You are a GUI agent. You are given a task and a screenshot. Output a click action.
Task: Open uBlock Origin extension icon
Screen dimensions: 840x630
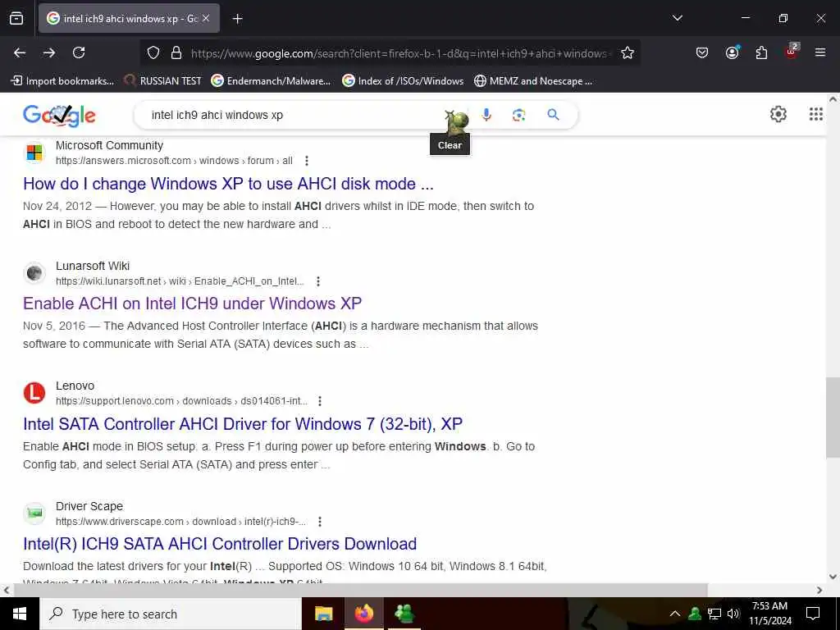792,52
